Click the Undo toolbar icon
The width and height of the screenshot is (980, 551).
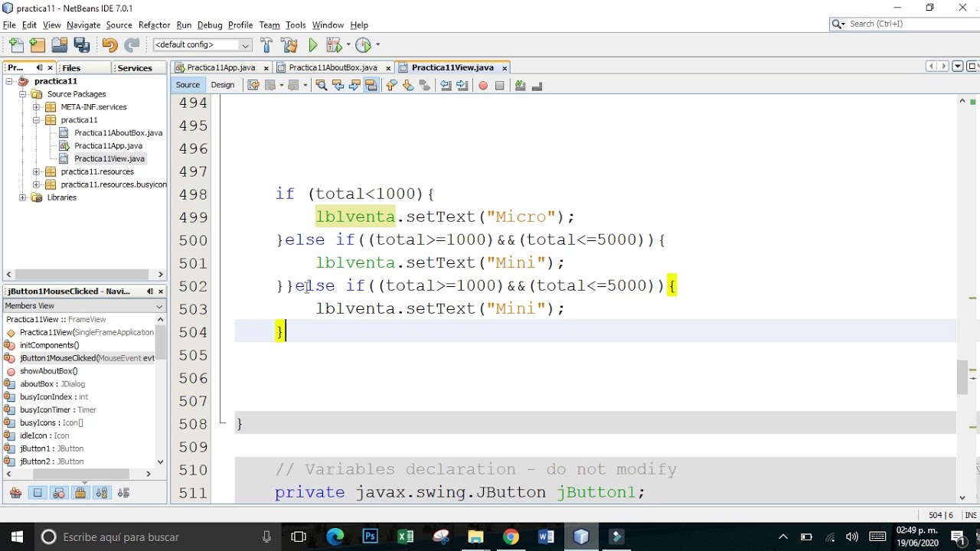pyautogui.click(x=109, y=45)
